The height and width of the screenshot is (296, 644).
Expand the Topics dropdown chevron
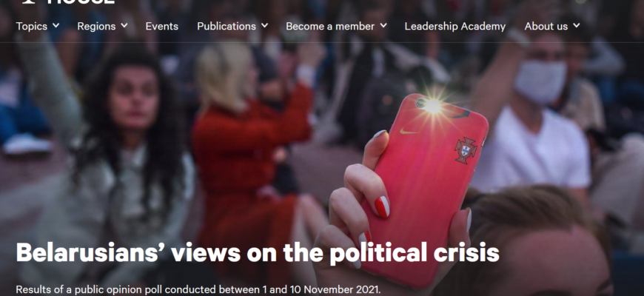56,25
